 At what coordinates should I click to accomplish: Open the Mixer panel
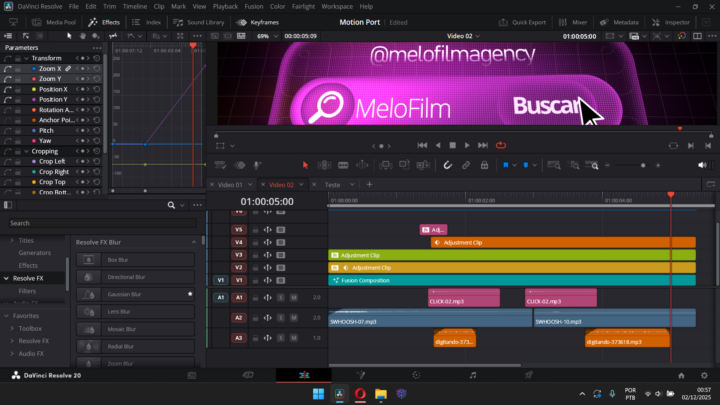click(x=576, y=21)
